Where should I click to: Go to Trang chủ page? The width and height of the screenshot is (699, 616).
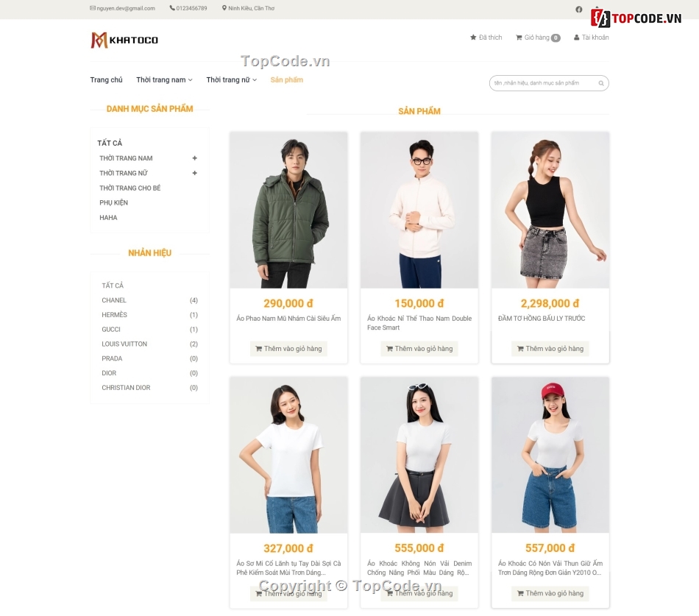tap(106, 79)
